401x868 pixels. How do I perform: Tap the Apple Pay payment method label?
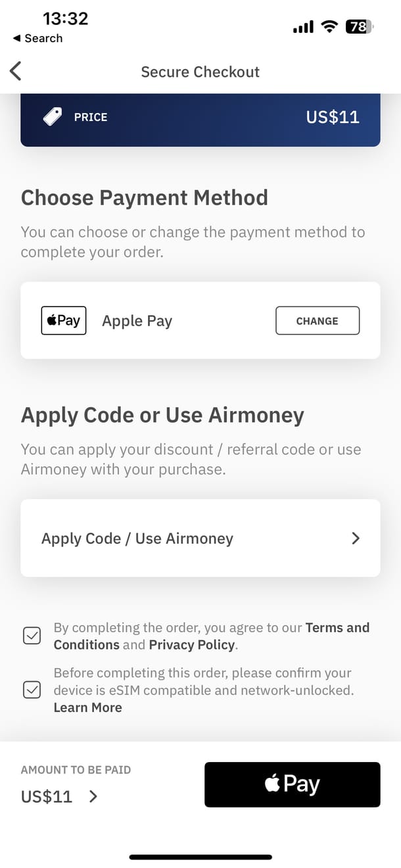[x=137, y=321]
